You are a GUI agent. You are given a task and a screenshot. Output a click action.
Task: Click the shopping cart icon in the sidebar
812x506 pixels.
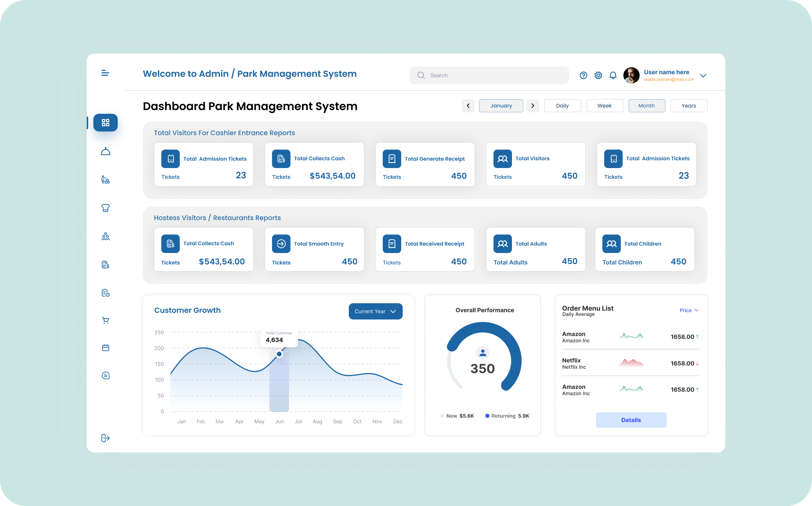(x=106, y=320)
